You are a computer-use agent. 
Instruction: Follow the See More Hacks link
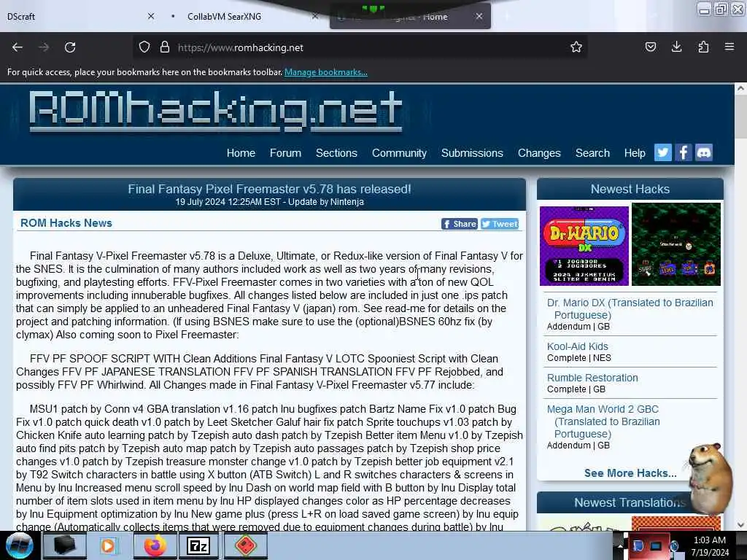[x=630, y=472]
